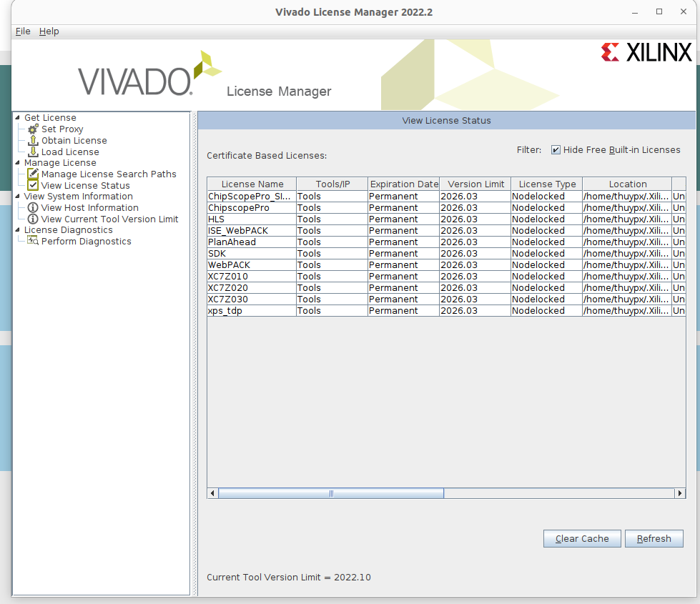Click Nodelocked cell in the SDK row
This screenshot has height=604, width=700.
546,254
